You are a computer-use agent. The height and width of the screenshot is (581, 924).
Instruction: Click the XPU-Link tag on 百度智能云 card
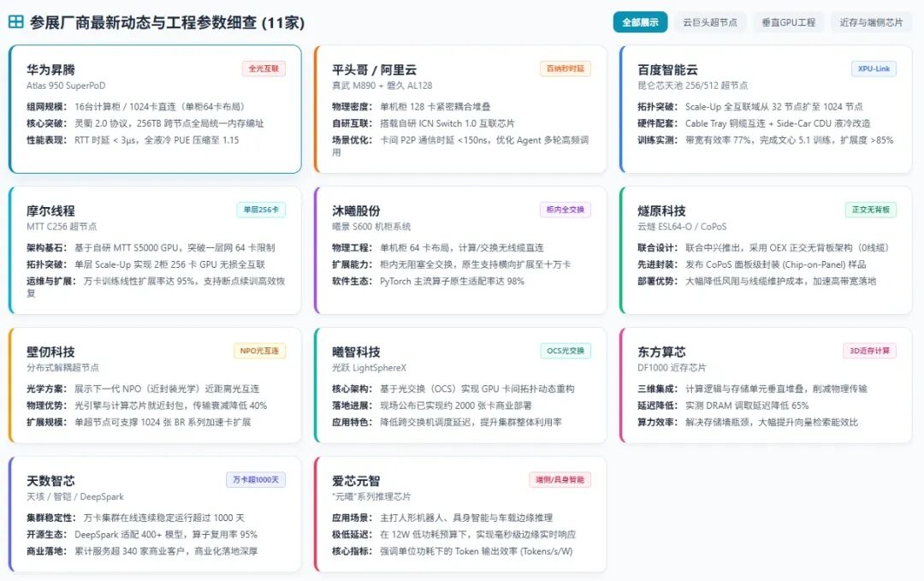pyautogui.click(x=874, y=68)
